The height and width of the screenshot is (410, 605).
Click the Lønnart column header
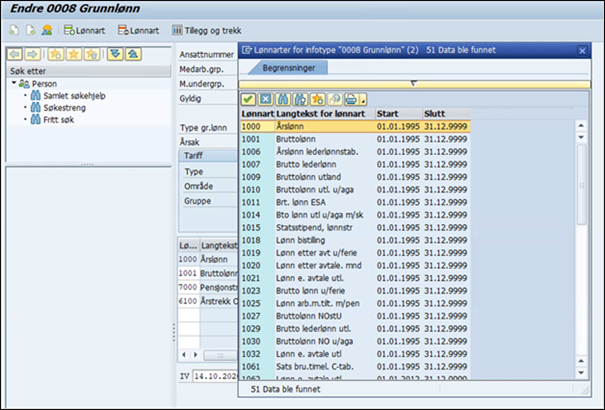coord(257,114)
